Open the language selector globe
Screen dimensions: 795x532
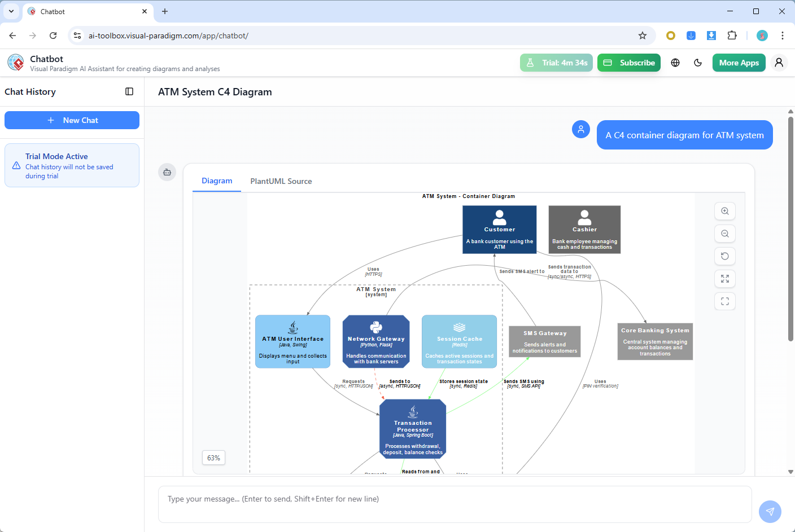[x=675, y=63]
